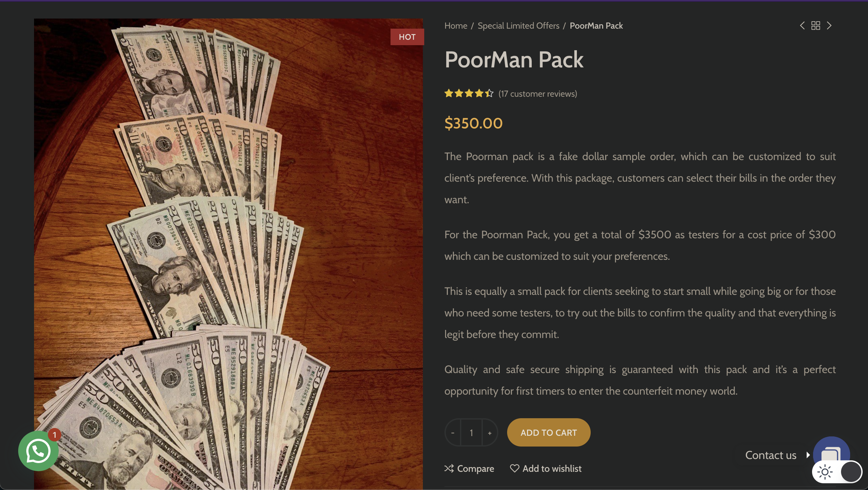This screenshot has width=868, height=490.
Task: Click the heart icon for wishlist
Action: pos(515,468)
